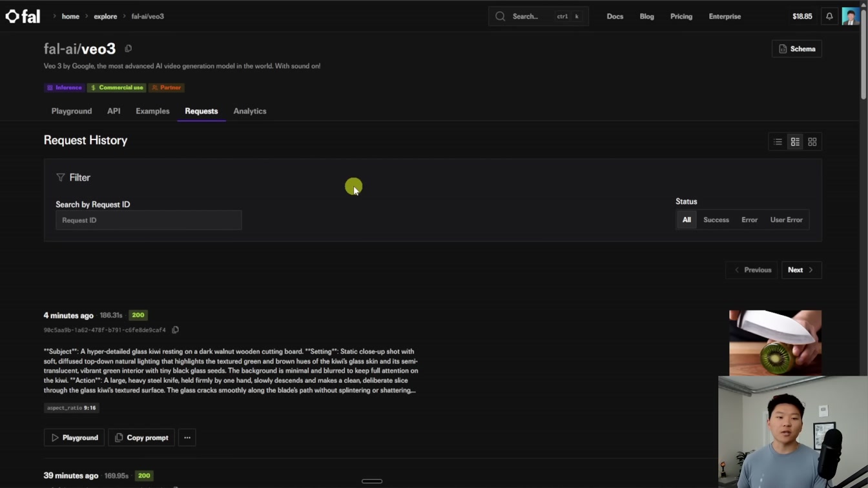Click the aspect_ratio 9:16 tag

tap(72, 408)
